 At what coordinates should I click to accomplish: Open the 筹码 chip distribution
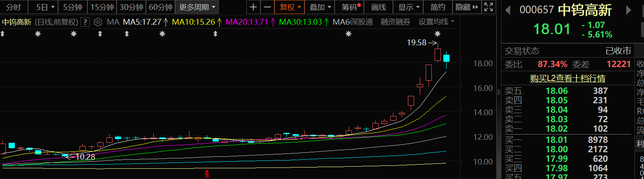pos(349,7)
